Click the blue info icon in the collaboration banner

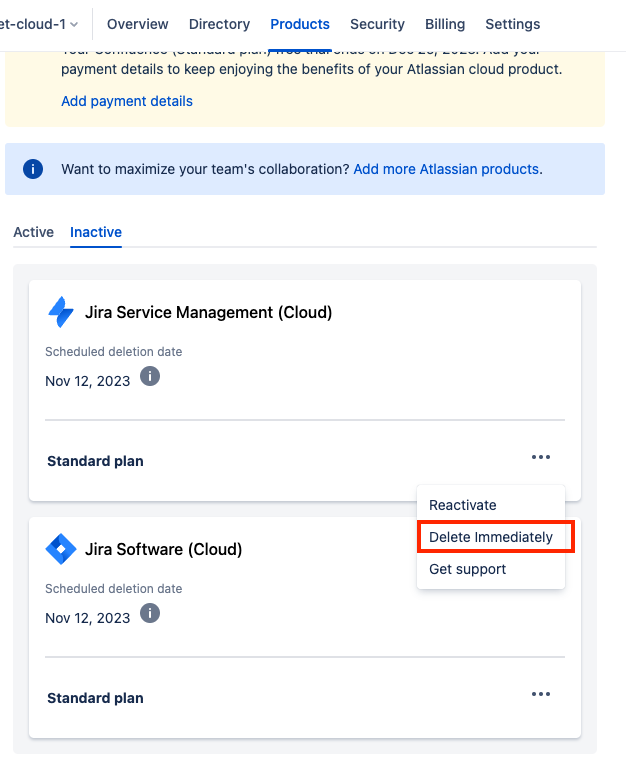tap(33, 169)
